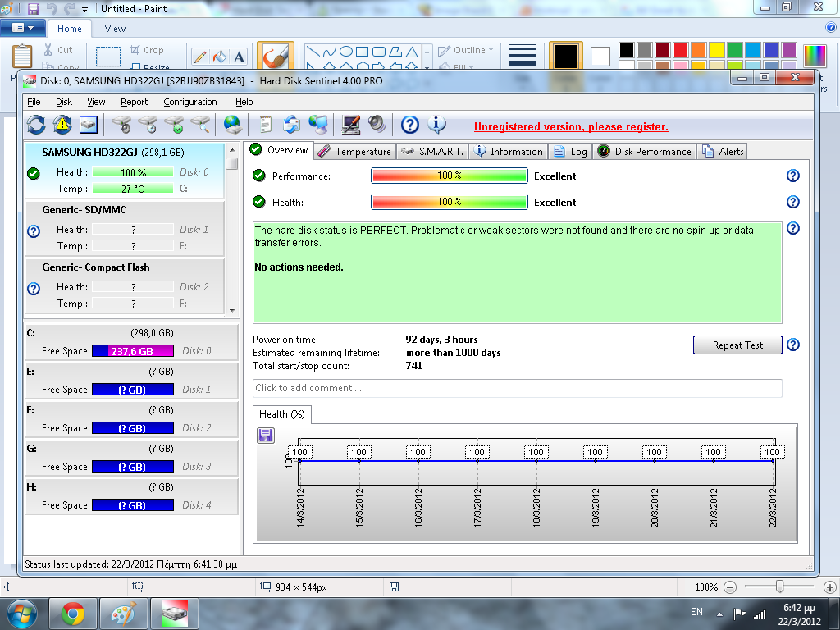Image resolution: width=840 pixels, height=630 pixels.
Task: Open the Report menu
Action: pyautogui.click(x=134, y=102)
